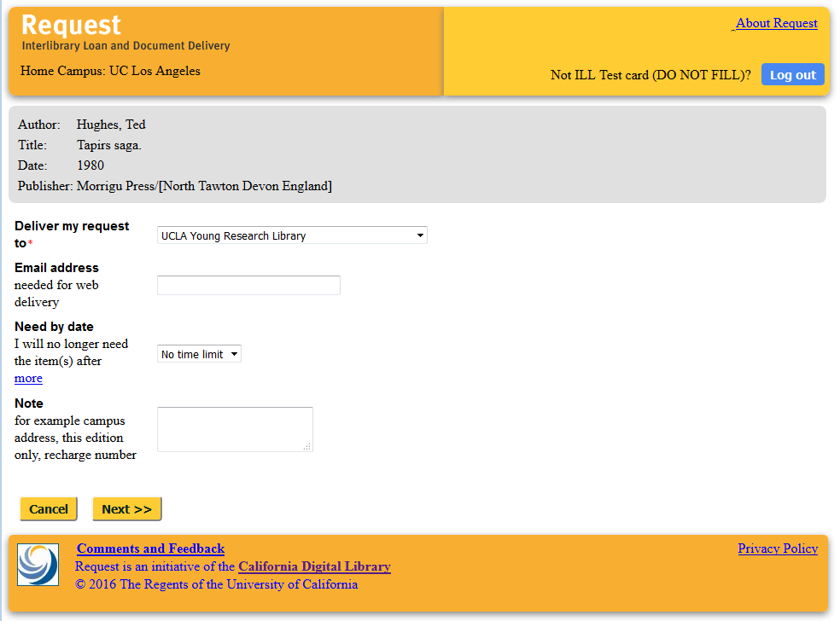Click the Log out button

793,74
